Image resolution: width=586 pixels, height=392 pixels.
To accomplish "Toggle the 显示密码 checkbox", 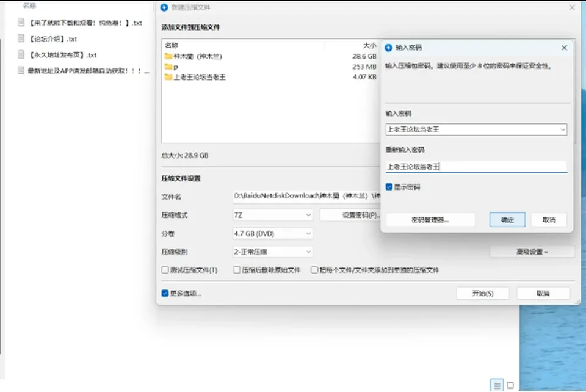I will click(389, 187).
